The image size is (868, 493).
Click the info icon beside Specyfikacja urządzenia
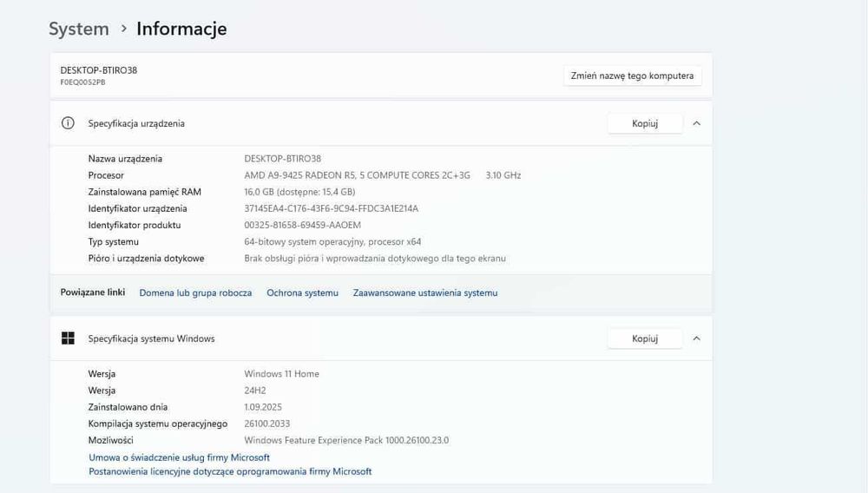(x=68, y=123)
